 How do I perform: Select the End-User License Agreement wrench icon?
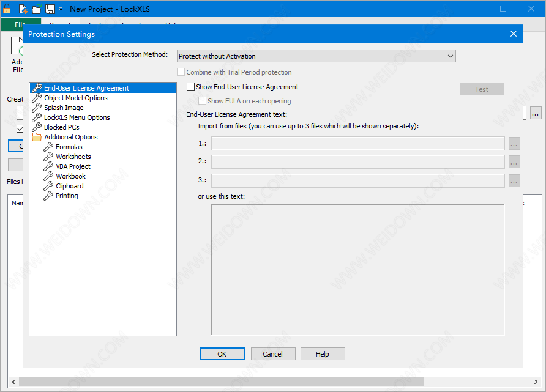tap(37, 88)
